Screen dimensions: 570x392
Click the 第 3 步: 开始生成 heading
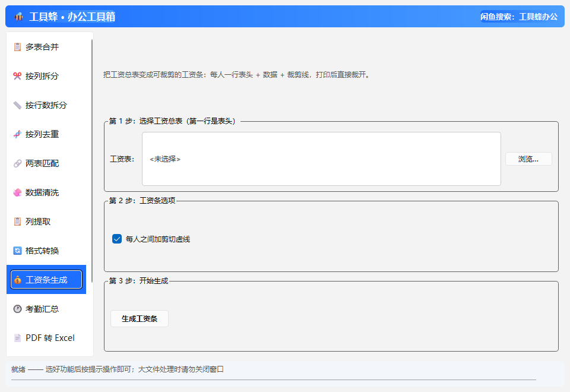coord(138,281)
